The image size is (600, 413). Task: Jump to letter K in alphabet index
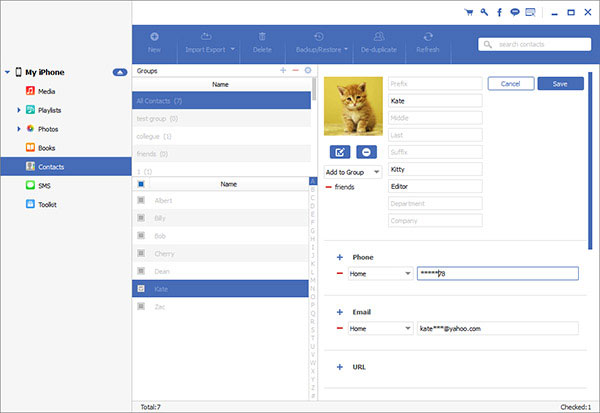point(313,264)
